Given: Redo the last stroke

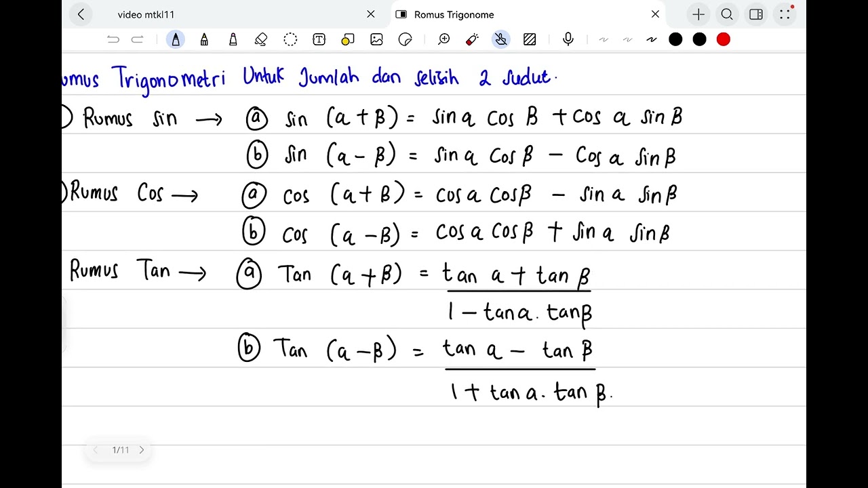Looking at the screenshot, I should coord(137,40).
